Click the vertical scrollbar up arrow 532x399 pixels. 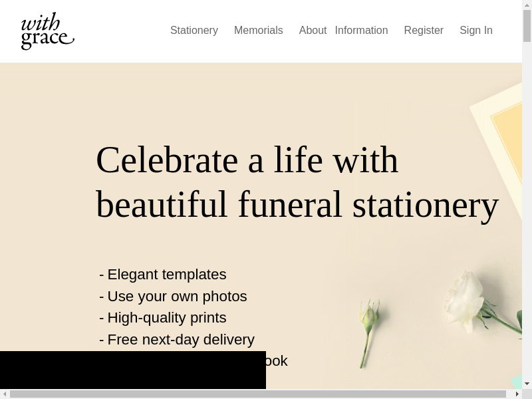point(527,5)
